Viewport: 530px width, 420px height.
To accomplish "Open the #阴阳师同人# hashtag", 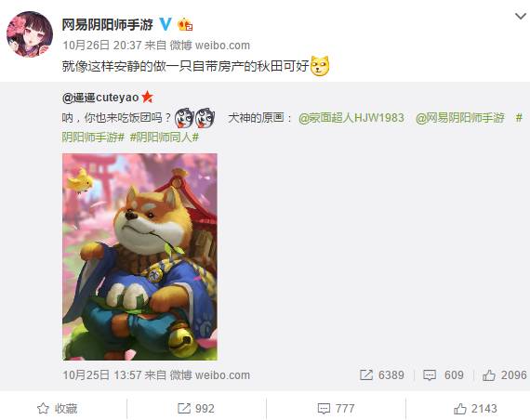I will pos(165,138).
